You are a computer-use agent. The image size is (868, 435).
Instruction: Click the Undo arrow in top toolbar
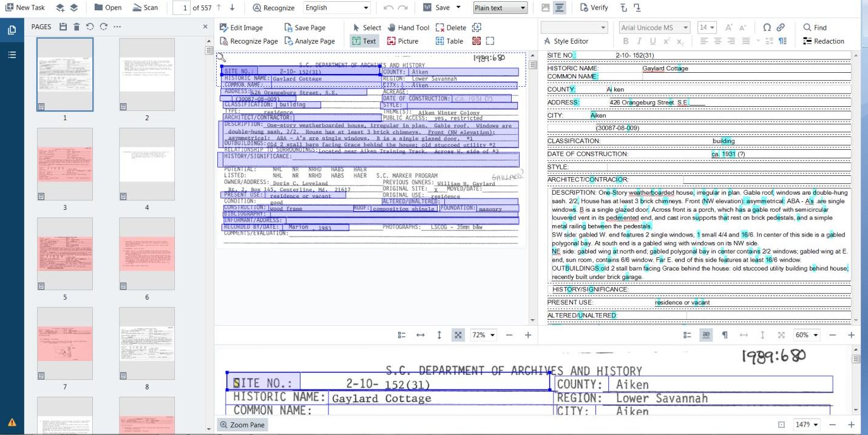pyautogui.click(x=388, y=8)
